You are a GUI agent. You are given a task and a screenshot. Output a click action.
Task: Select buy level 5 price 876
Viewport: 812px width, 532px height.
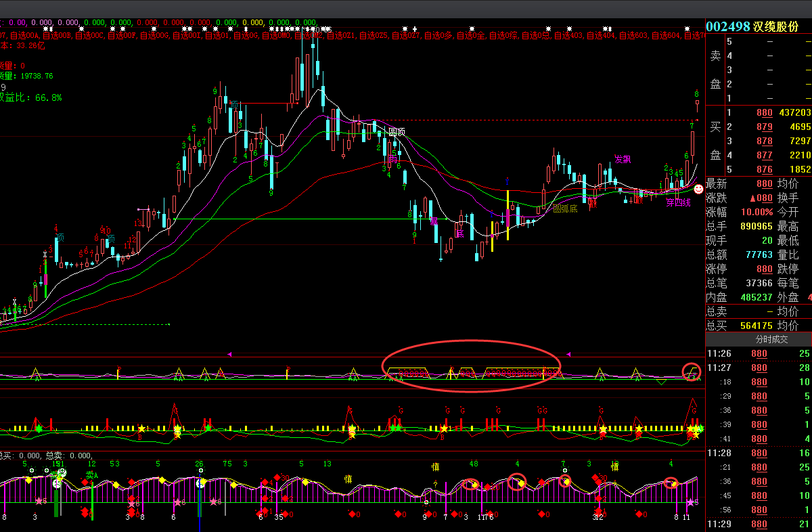[x=764, y=169]
